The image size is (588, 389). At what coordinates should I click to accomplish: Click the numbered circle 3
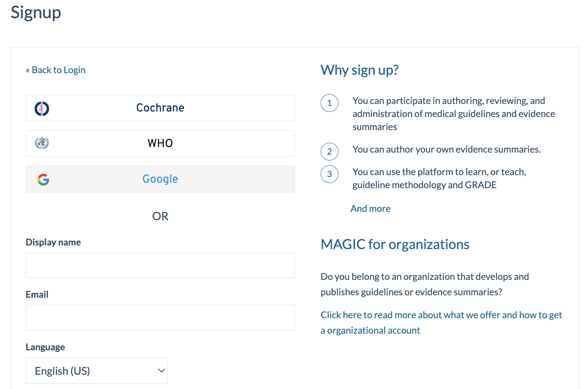[x=329, y=174]
